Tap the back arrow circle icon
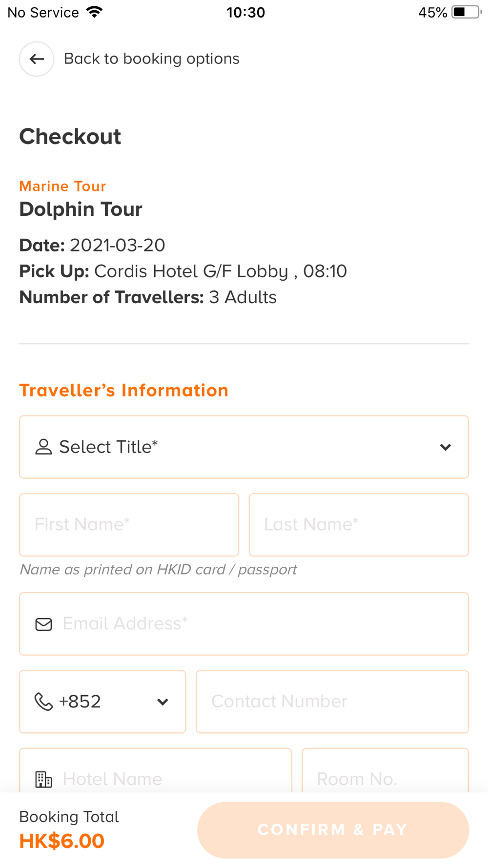The image size is (488, 868). [37, 59]
